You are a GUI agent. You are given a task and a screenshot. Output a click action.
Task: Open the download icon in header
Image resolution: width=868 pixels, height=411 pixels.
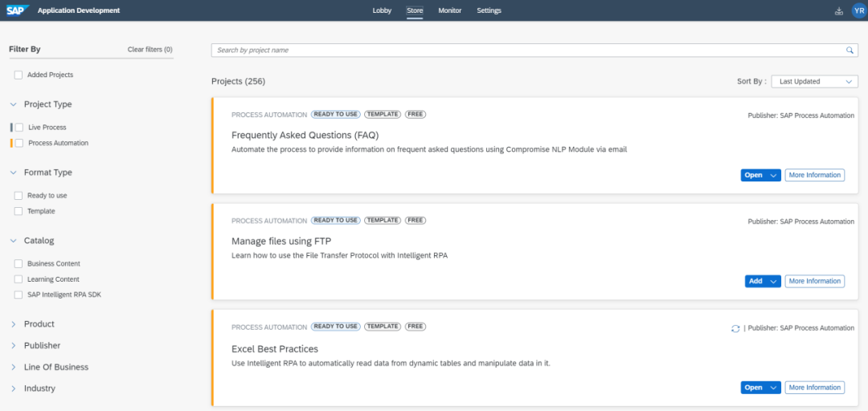click(838, 10)
